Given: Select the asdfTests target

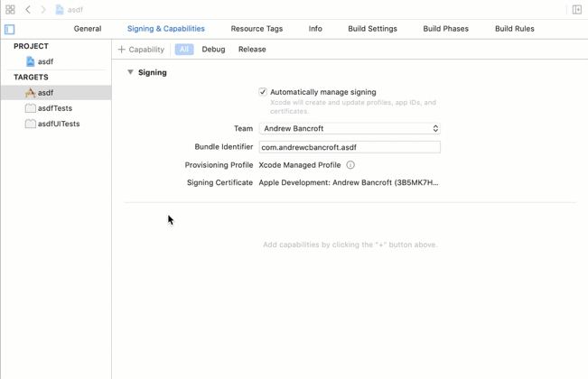Looking at the screenshot, I should pos(56,108).
